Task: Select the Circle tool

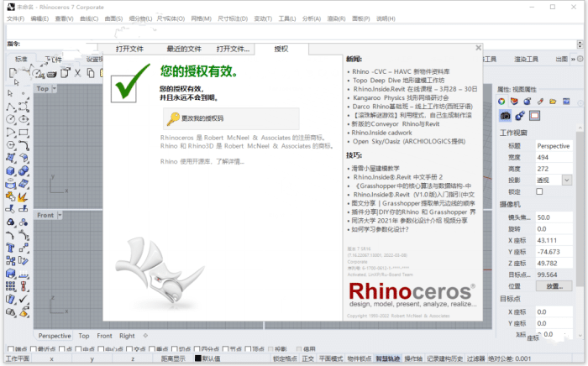Action: tap(10, 119)
